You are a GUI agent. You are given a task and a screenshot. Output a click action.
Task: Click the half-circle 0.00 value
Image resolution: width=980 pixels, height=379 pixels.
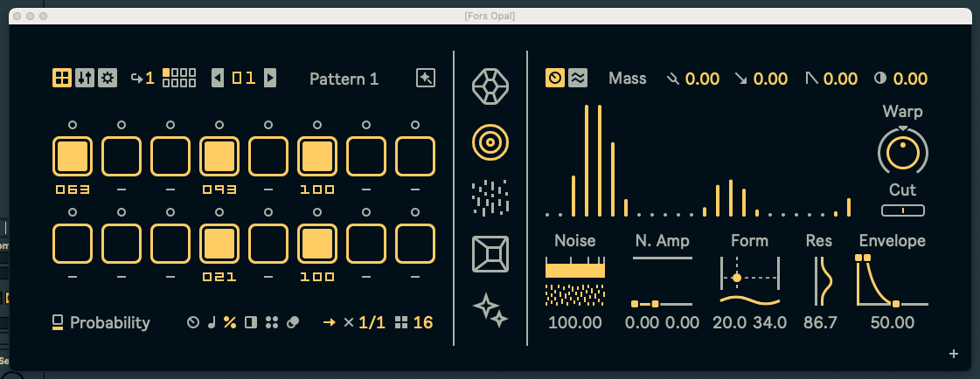coord(910,79)
